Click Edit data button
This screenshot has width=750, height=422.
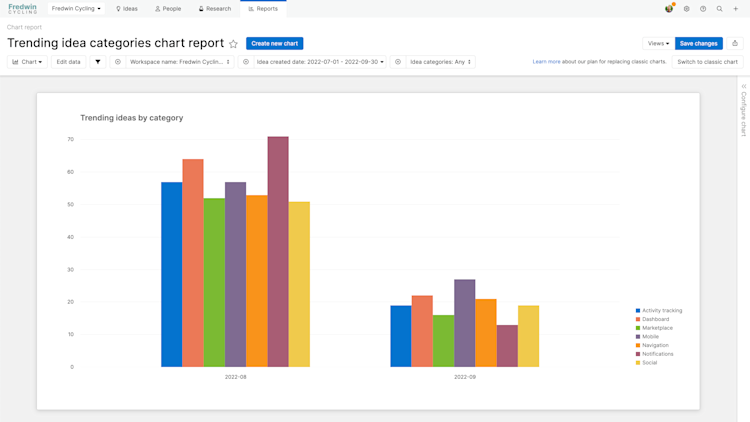[68, 62]
